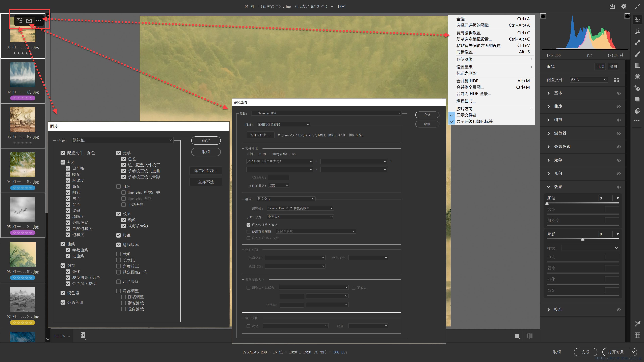Click the 选择文件夹... button
644x362 pixels.
[260, 135]
